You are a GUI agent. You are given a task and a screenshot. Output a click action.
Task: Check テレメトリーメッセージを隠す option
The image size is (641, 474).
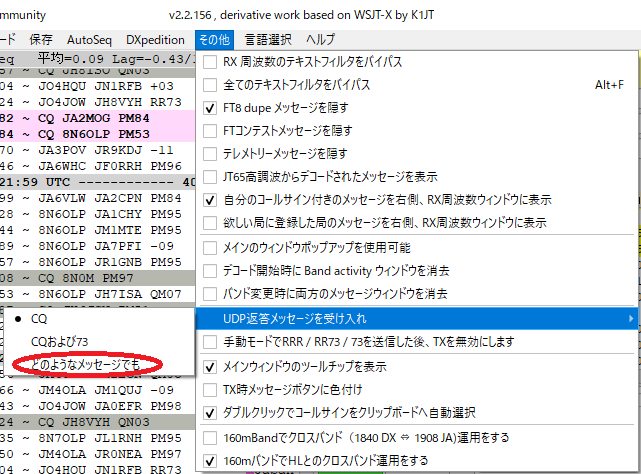click(x=210, y=154)
